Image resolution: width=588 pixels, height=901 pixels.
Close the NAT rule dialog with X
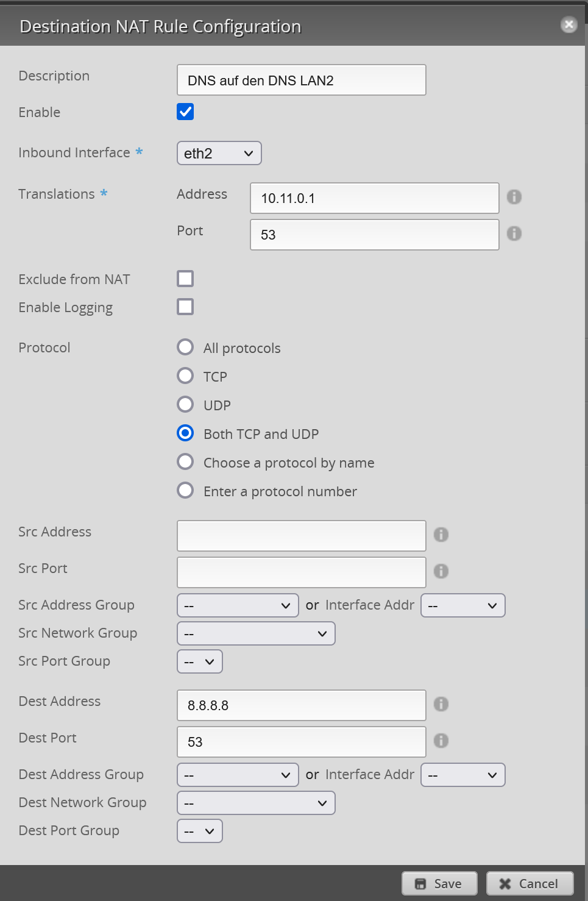click(x=569, y=24)
